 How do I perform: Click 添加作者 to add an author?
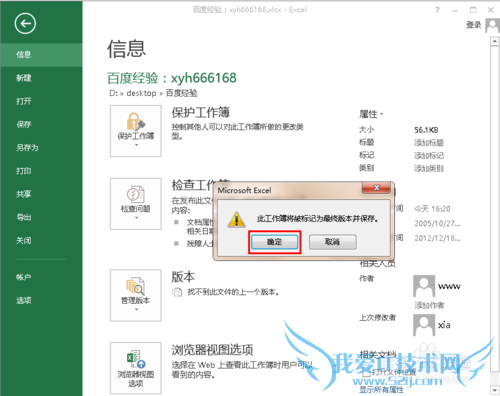(x=429, y=305)
